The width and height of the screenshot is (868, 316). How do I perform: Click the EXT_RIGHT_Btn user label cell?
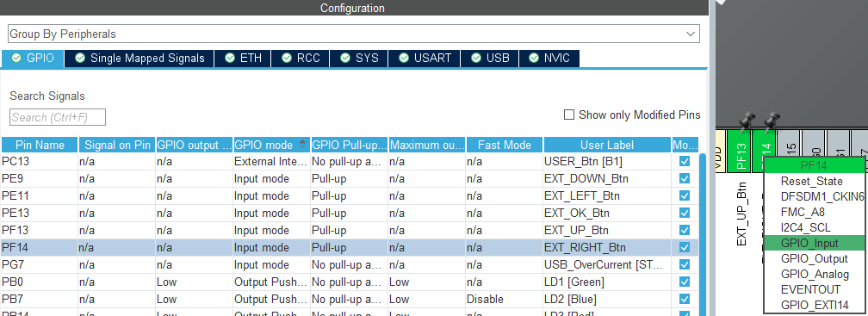(607, 247)
